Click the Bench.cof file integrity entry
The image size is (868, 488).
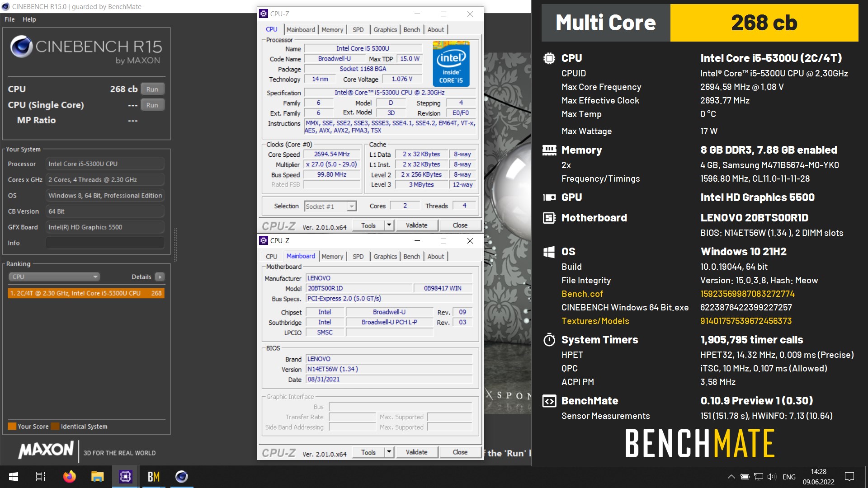(x=582, y=294)
